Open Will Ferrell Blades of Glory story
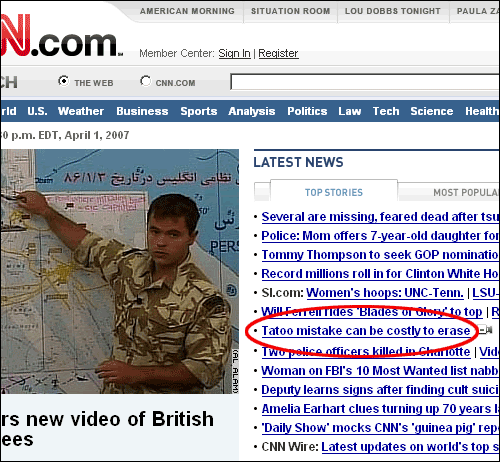The height and width of the screenshot is (462, 500). tap(372, 312)
